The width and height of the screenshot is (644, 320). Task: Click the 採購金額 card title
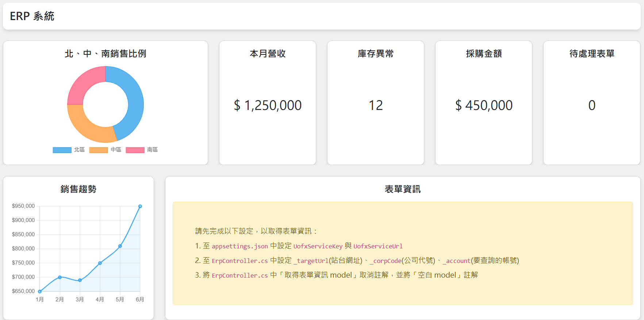point(484,54)
